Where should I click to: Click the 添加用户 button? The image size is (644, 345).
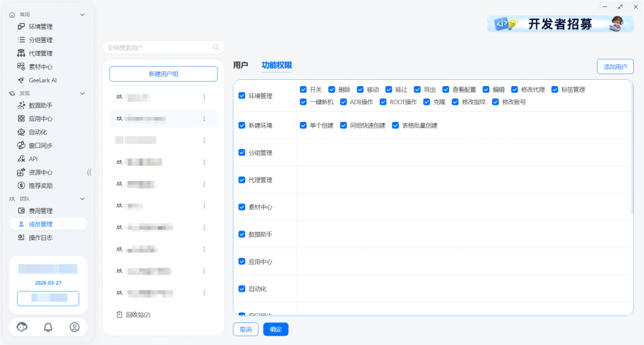coord(614,67)
